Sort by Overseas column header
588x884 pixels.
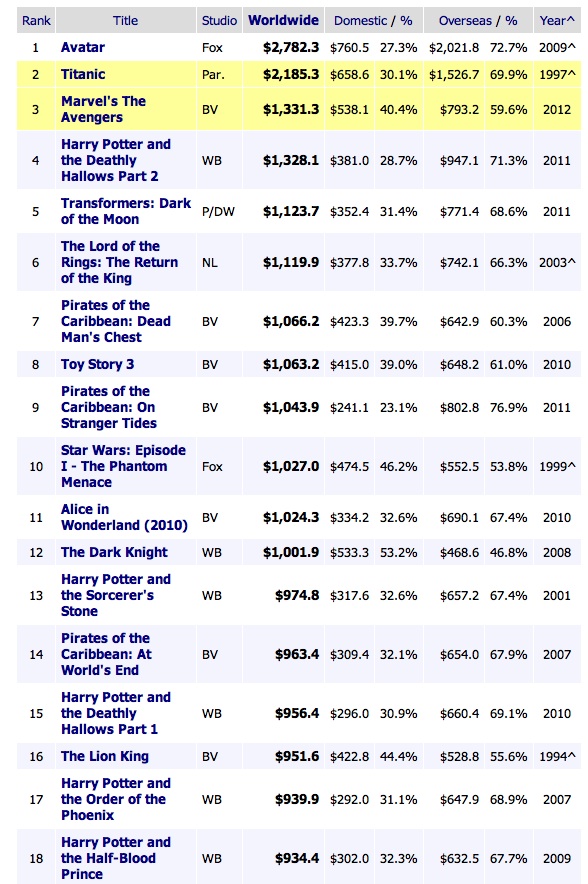[x=465, y=21]
